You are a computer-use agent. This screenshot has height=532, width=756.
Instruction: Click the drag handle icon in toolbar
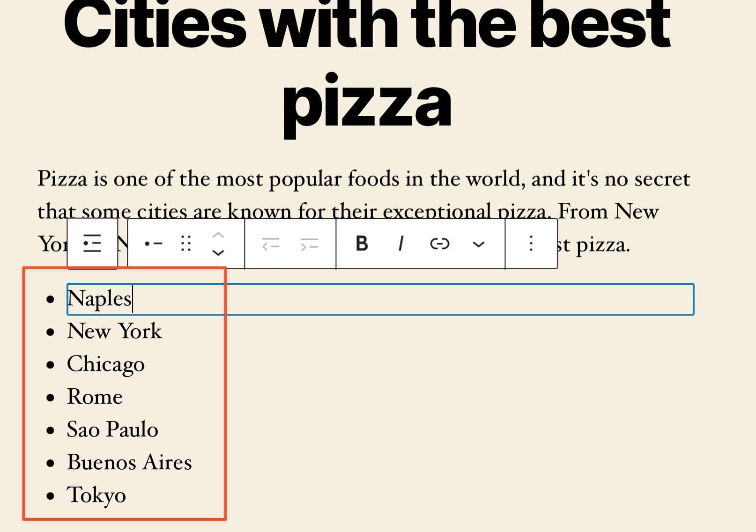[x=185, y=244]
